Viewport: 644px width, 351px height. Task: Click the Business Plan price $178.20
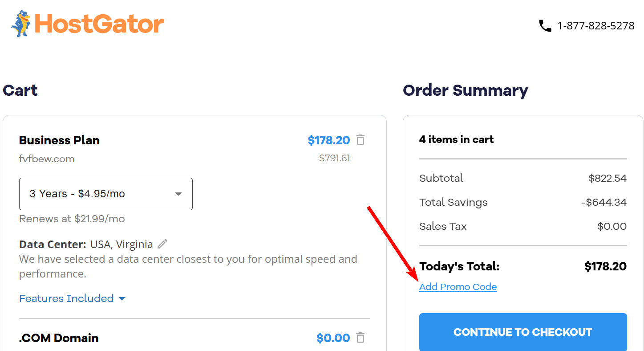[x=329, y=140]
